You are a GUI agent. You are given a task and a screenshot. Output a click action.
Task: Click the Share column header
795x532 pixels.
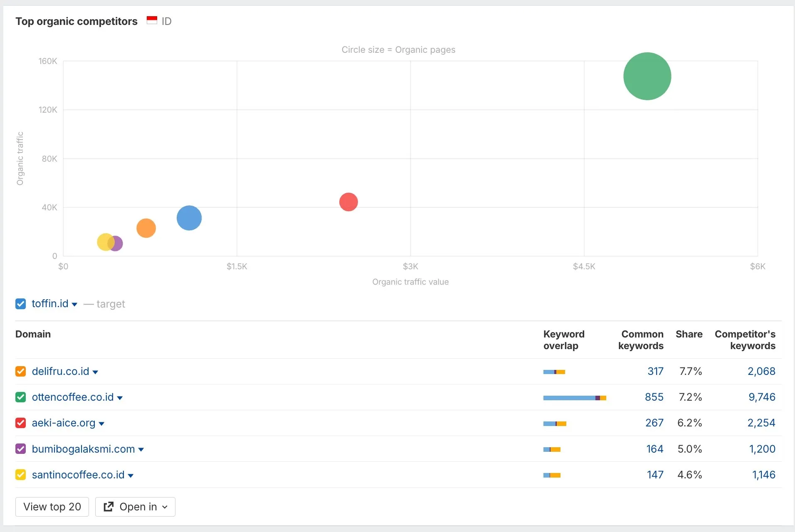689,334
